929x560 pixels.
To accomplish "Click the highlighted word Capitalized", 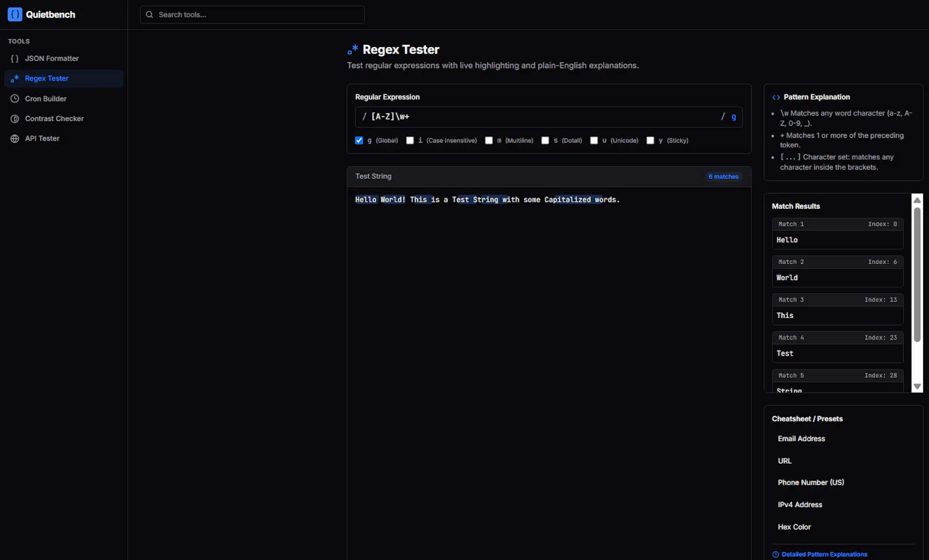I will coord(567,200).
